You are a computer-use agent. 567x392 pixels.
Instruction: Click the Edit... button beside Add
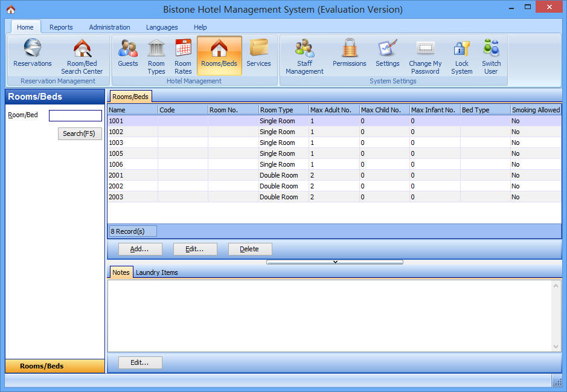coord(195,249)
